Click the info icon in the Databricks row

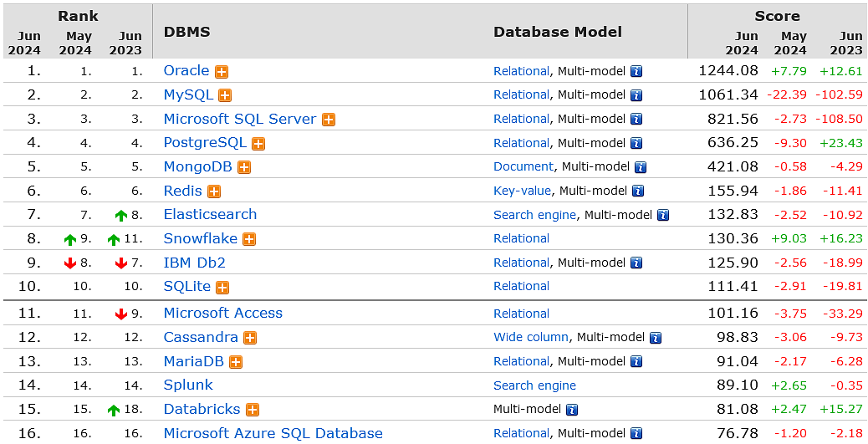[572, 410]
